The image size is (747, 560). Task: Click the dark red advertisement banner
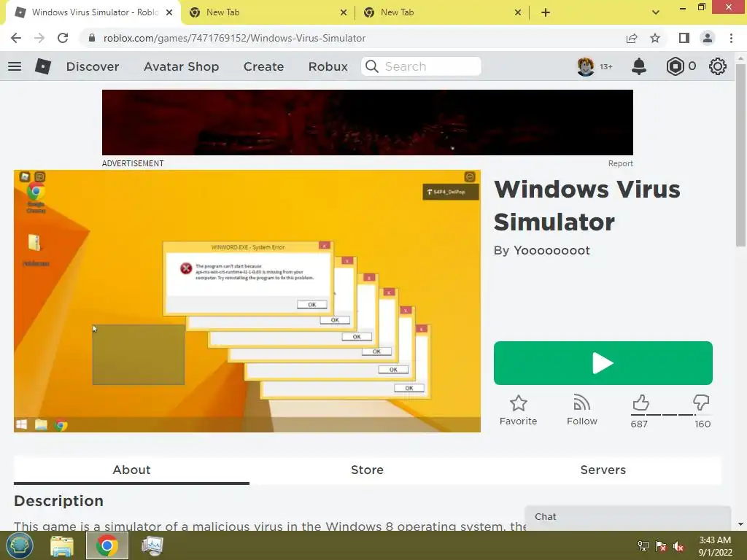368,122
